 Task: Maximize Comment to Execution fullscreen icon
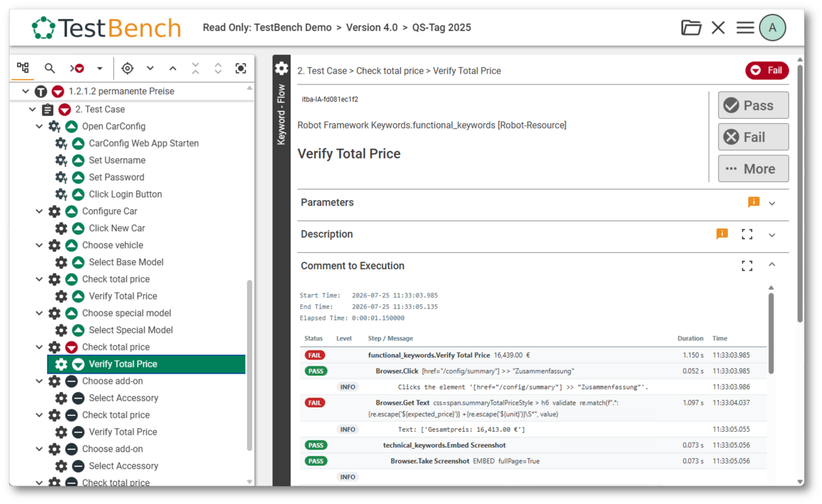point(747,266)
